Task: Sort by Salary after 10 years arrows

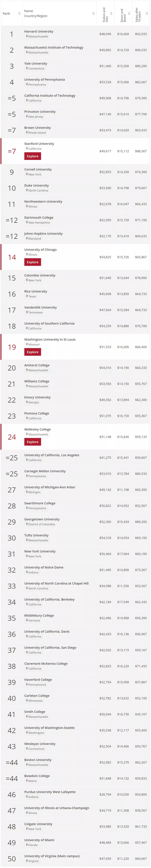Action: pyautogui.click(x=147, y=13)
